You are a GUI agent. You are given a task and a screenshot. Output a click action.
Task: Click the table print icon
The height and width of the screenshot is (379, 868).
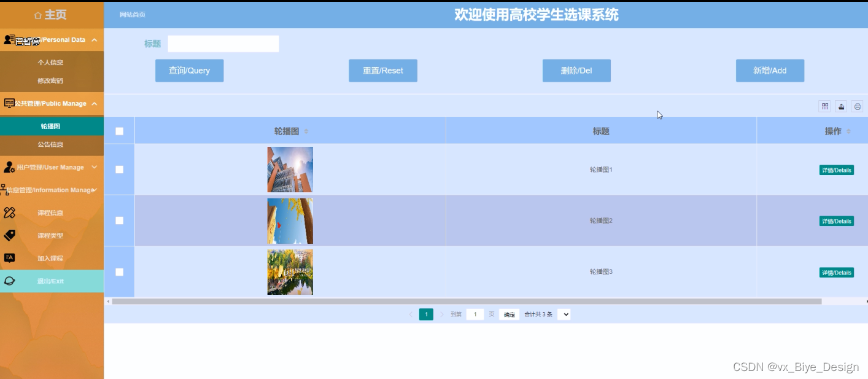(858, 106)
